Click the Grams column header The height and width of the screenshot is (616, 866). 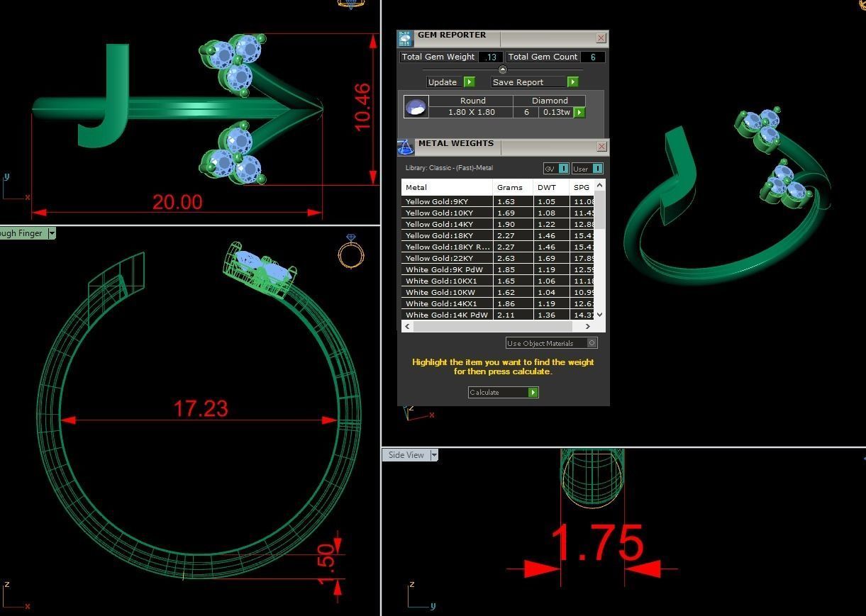coord(510,187)
